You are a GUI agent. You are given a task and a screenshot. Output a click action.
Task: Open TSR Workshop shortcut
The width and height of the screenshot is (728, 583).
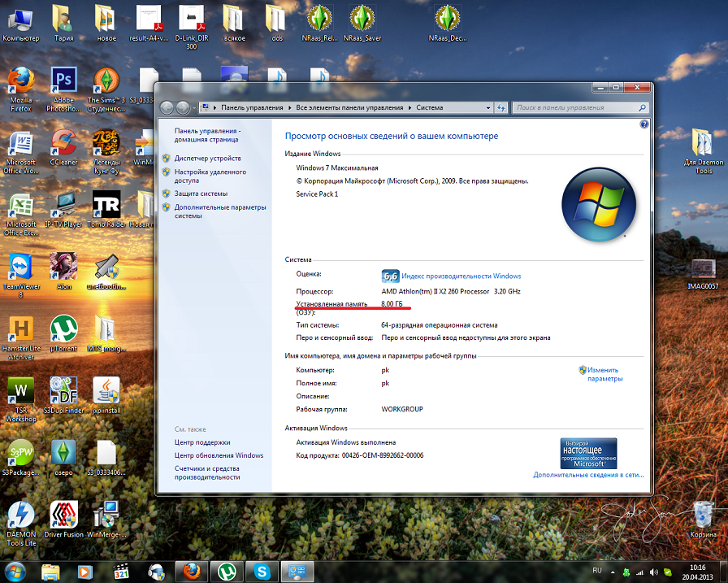21,399
